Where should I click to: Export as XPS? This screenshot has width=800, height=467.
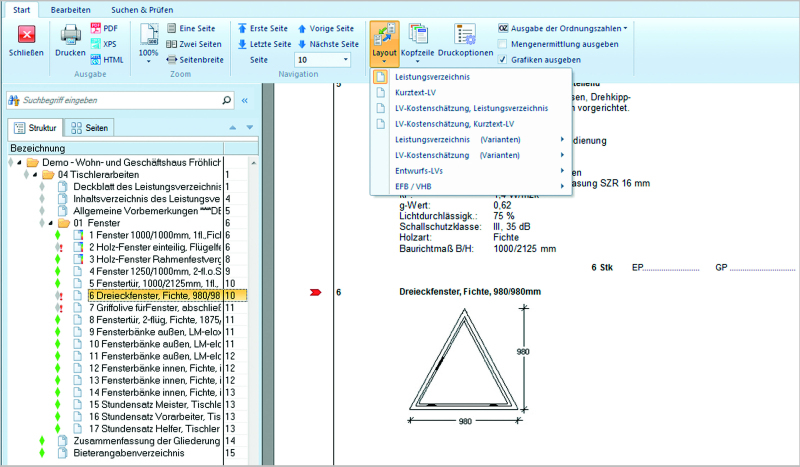104,44
